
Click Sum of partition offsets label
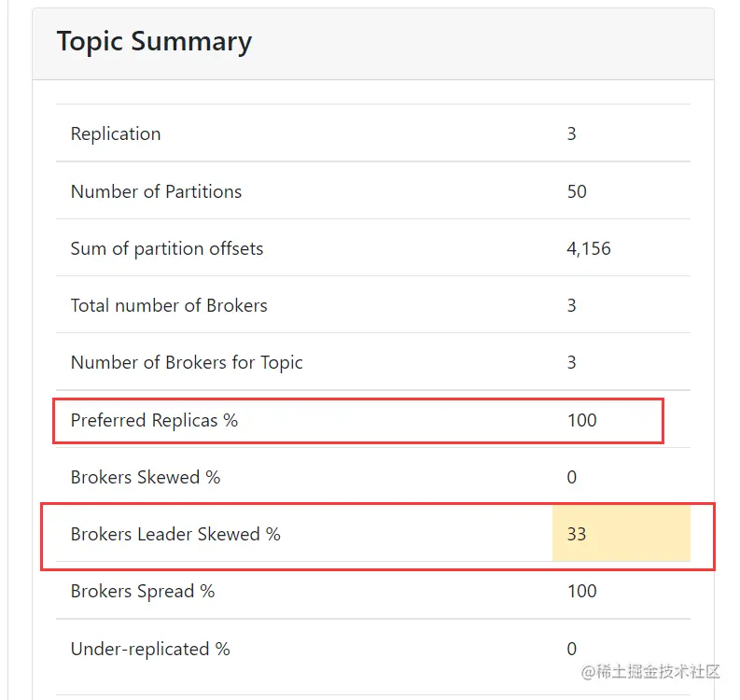(x=167, y=248)
